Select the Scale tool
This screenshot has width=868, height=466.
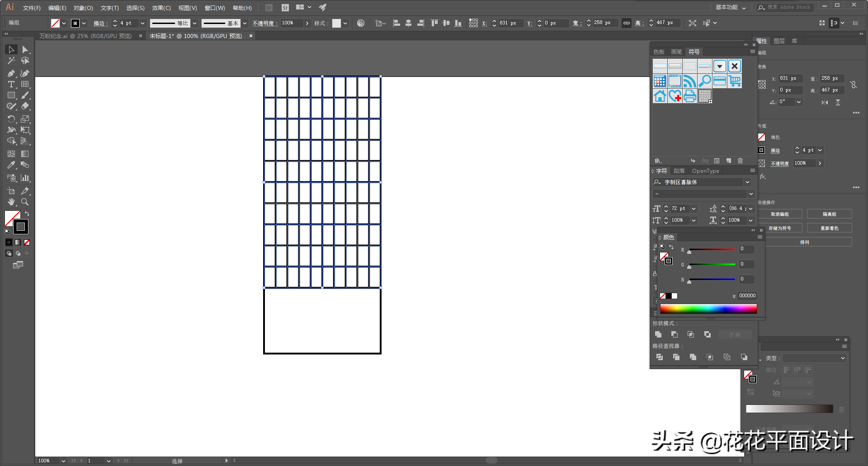pyautogui.click(x=25, y=119)
